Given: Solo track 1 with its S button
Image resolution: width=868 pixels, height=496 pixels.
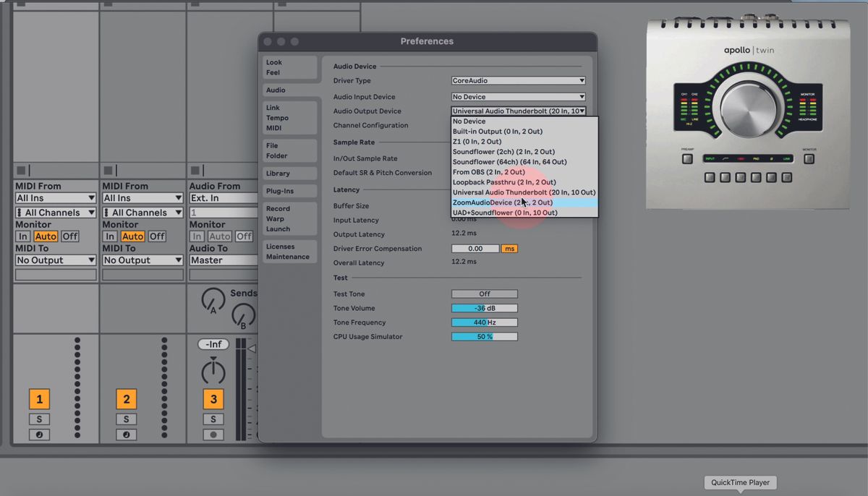Looking at the screenshot, I should click(x=39, y=419).
